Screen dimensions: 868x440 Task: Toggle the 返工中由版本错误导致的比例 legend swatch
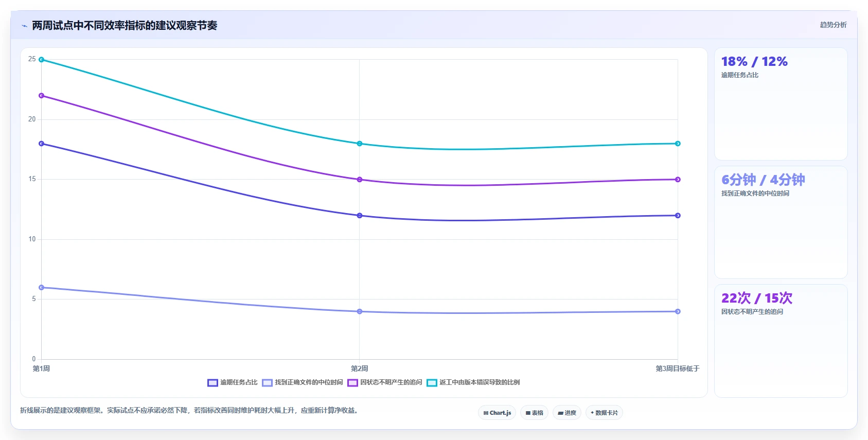(x=432, y=382)
